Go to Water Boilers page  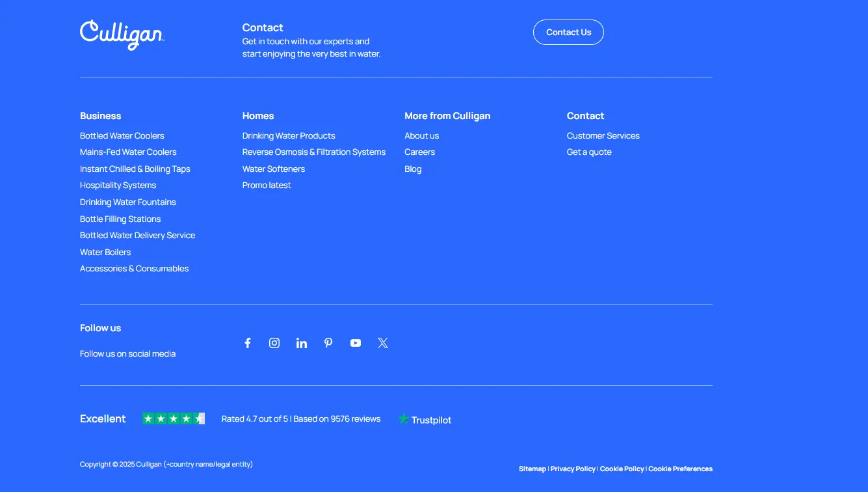pos(105,253)
